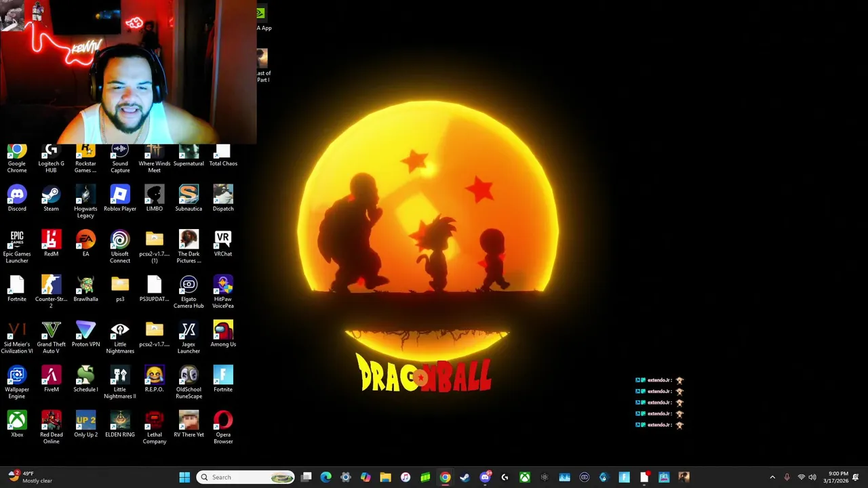Select the R.E.P.O. desktop icon
The height and width of the screenshot is (488, 868).
[155, 379]
